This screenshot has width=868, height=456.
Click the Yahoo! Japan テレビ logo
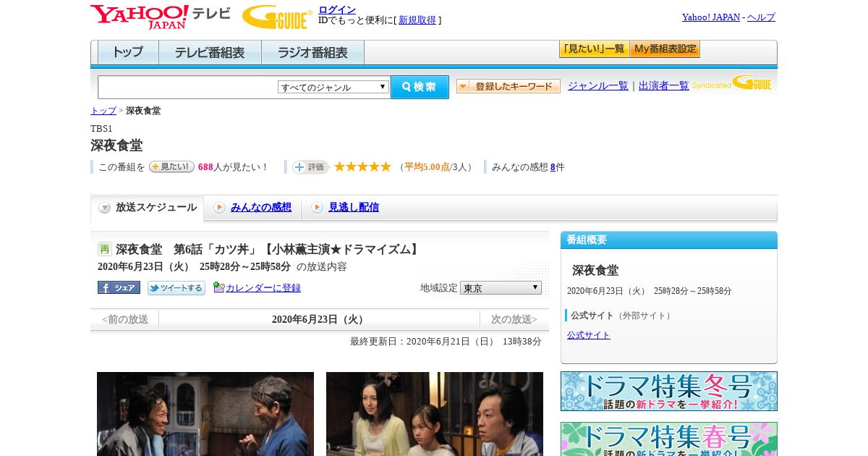point(160,17)
